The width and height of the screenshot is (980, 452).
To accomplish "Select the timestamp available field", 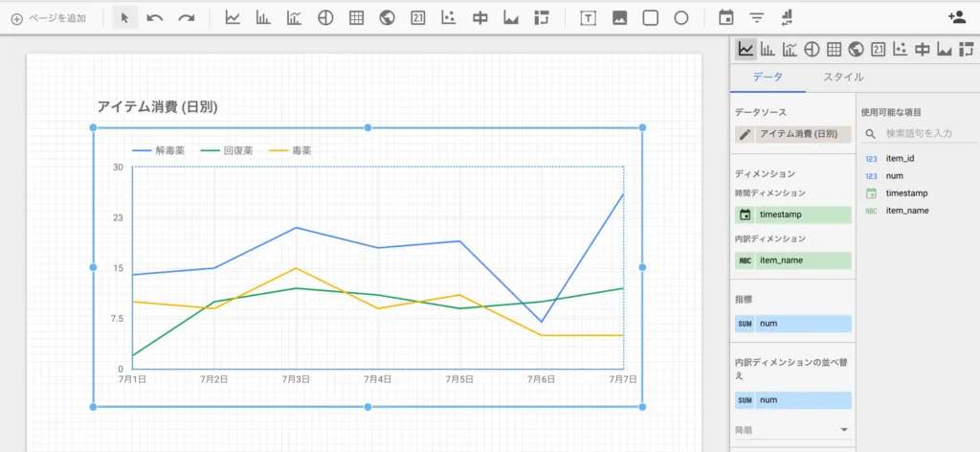I will pos(906,193).
